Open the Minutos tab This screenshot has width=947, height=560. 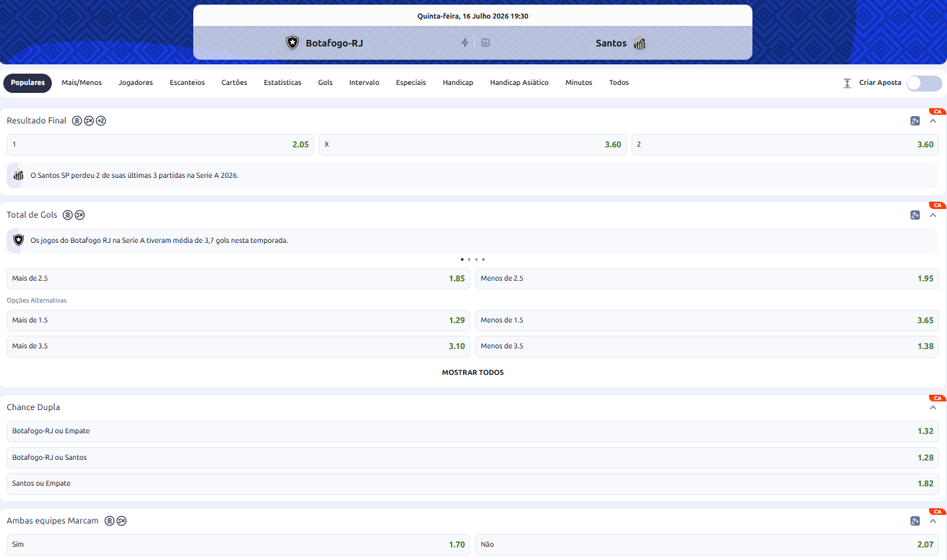point(578,83)
